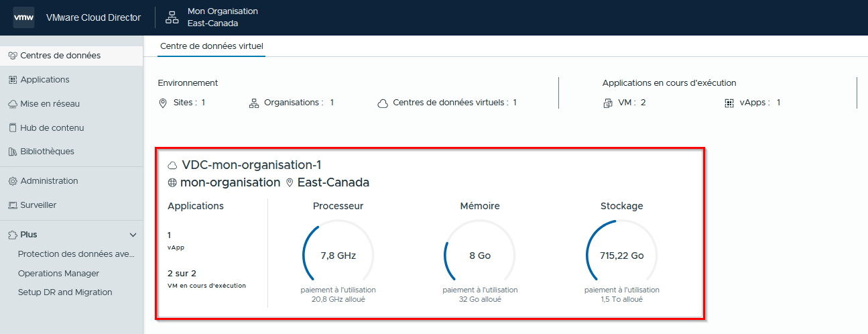The image size is (868, 334).
Task: Click "Applications en cours d'exécution" heading
Action: pos(670,83)
